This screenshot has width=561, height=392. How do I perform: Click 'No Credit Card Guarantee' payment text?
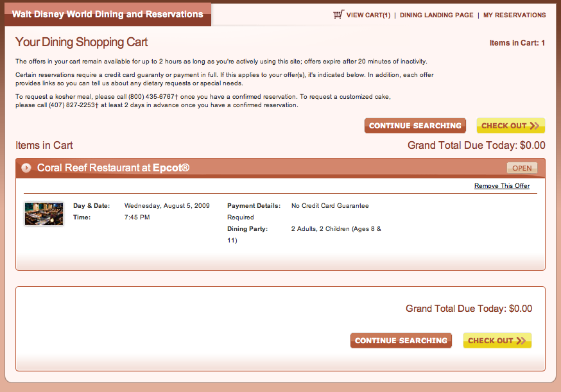tap(330, 206)
